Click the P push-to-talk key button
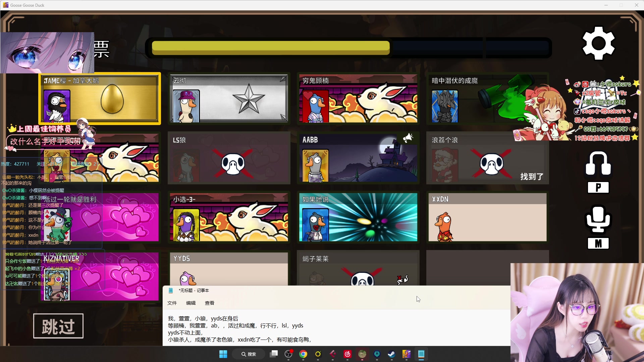 [x=598, y=187]
